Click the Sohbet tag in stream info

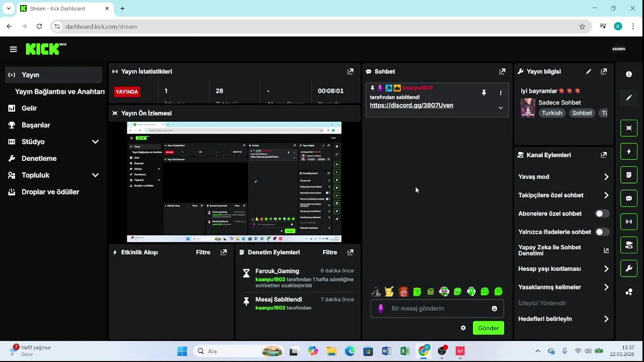pos(582,113)
